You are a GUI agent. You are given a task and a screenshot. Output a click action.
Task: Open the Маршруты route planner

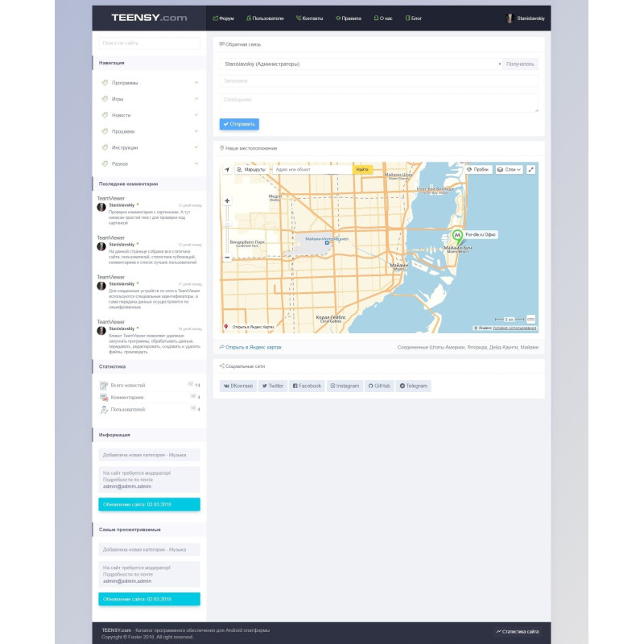[250, 170]
